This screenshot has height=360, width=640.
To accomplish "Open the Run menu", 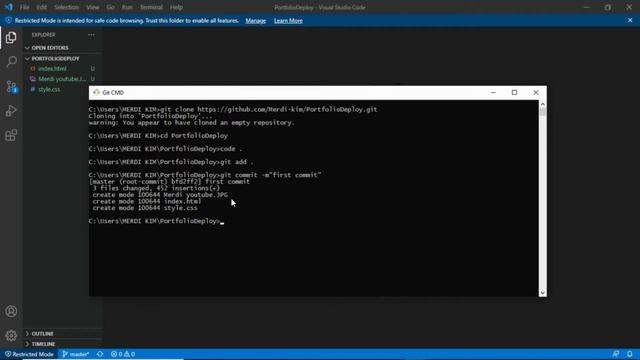I will click(127, 7).
